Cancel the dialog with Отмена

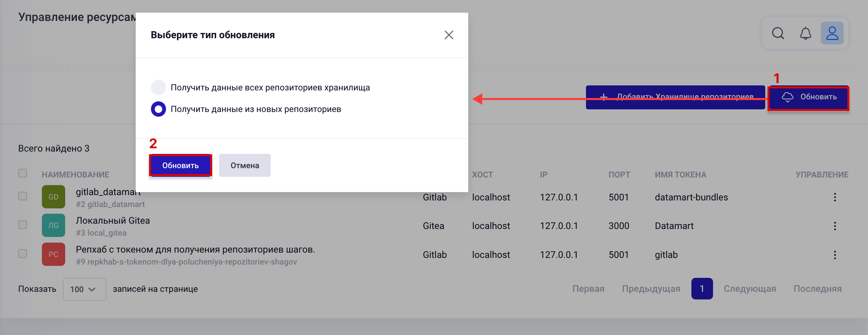[245, 165]
